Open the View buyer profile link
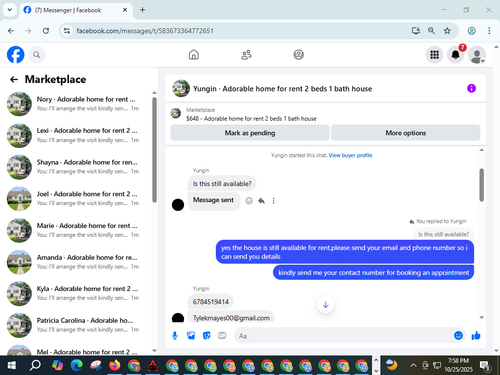Screen dimensions: 500x375 [x=350, y=155]
